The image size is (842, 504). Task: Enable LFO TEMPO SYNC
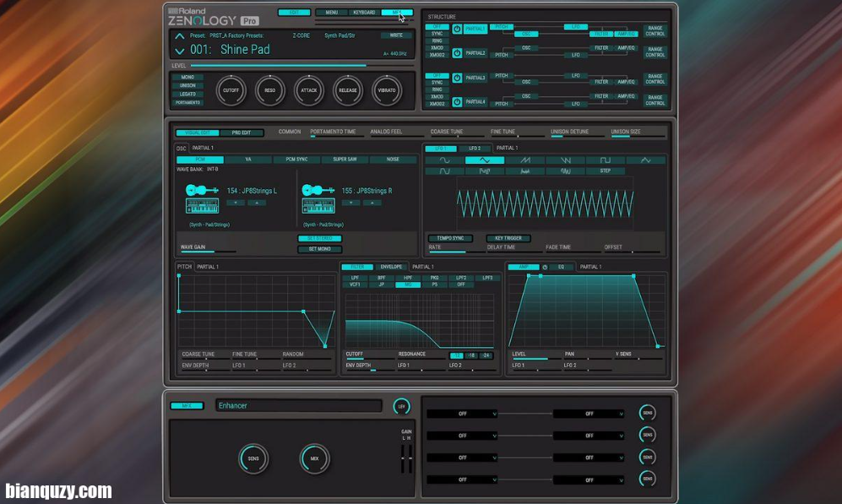coord(450,238)
